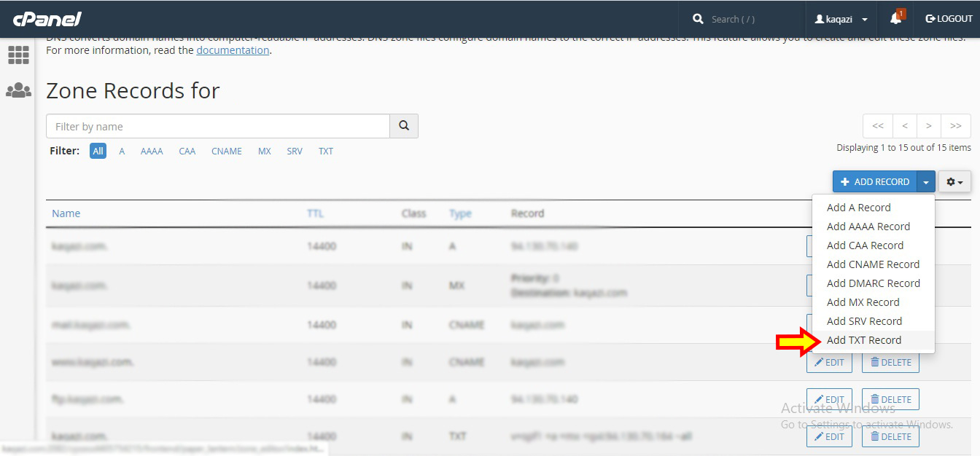The width and height of the screenshot is (980, 456).
Task: Choose Add DMARC Record from menu
Action: pyautogui.click(x=873, y=283)
